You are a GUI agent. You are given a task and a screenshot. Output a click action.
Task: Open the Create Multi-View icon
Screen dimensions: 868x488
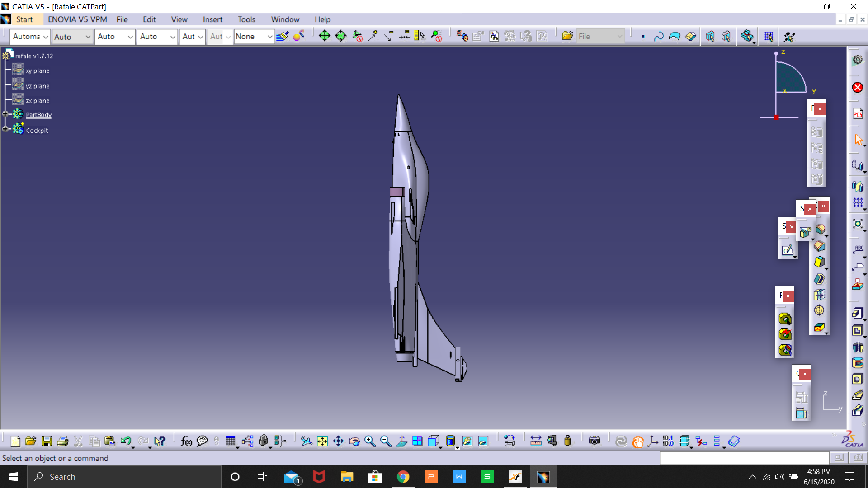tap(417, 441)
